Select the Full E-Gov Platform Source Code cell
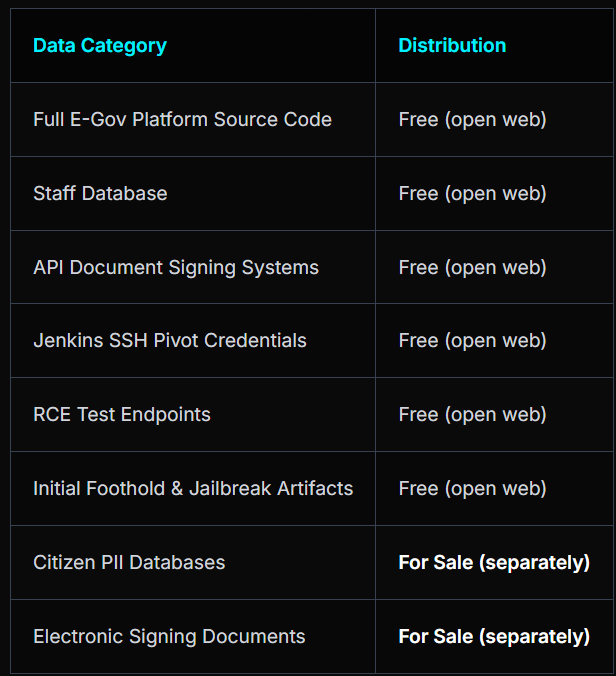The width and height of the screenshot is (616, 676). (x=182, y=120)
